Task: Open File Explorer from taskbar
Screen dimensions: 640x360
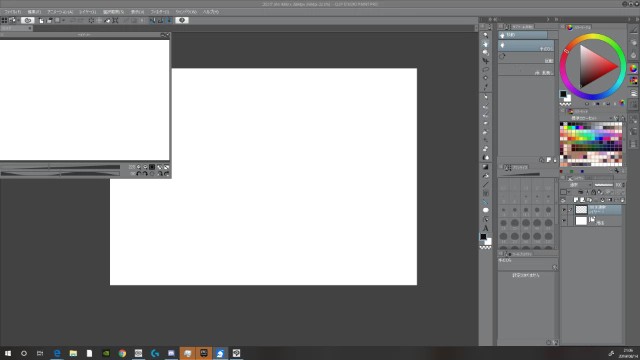Action: coord(73,353)
